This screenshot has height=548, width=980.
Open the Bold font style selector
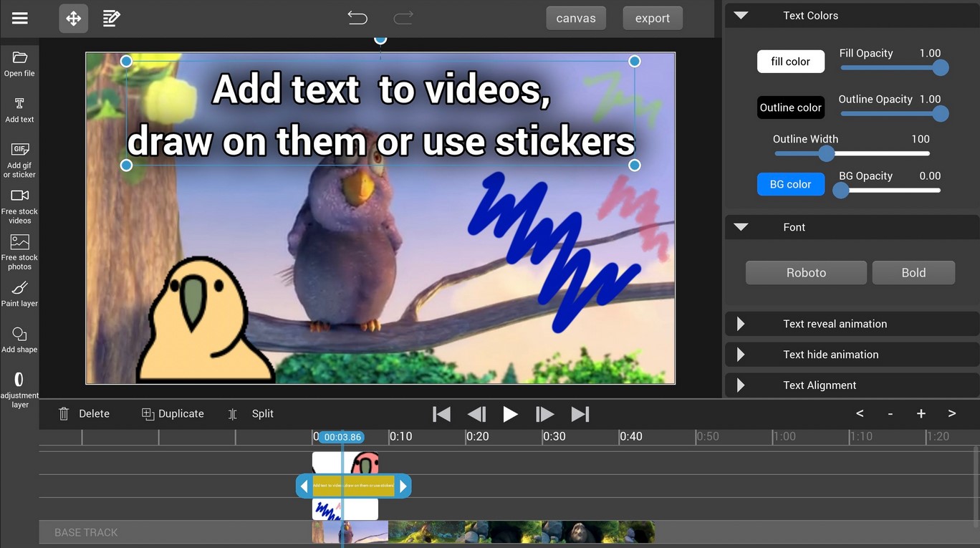(913, 272)
